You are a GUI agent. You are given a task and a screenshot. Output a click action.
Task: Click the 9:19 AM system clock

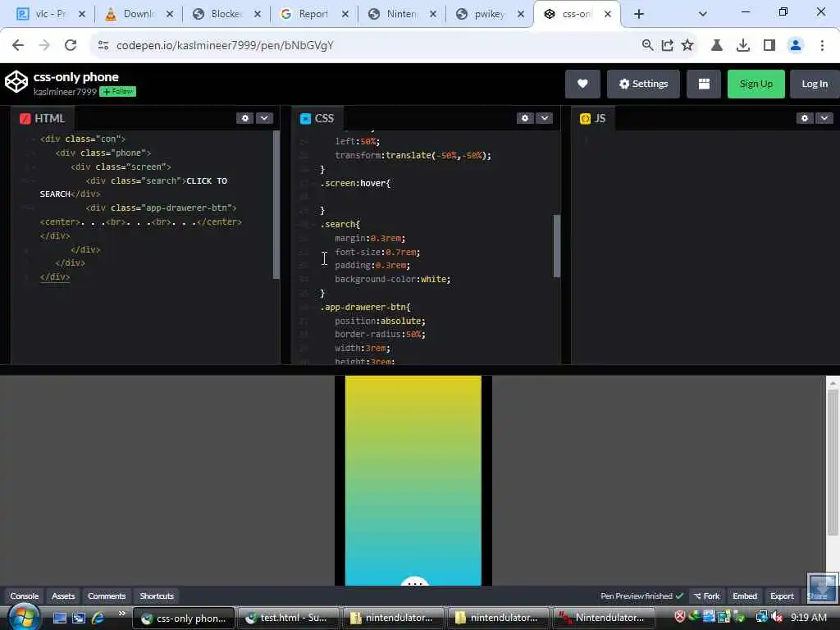tap(808, 618)
